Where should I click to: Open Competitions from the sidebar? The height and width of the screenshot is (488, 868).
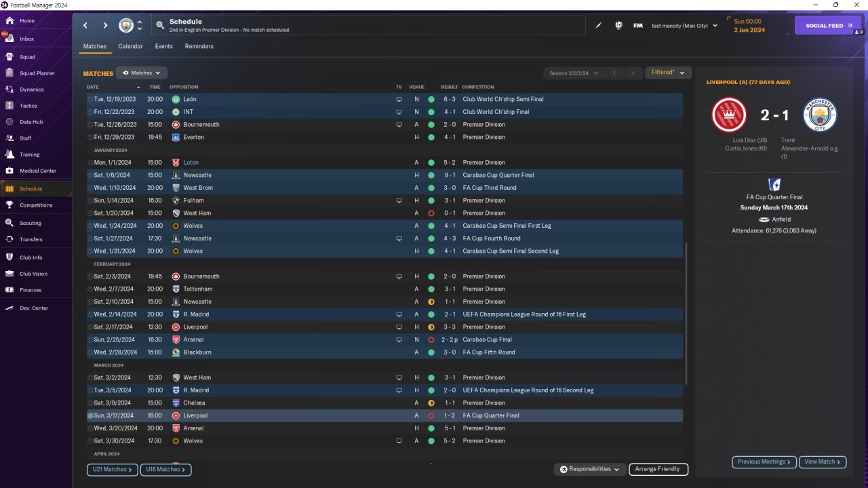35,205
